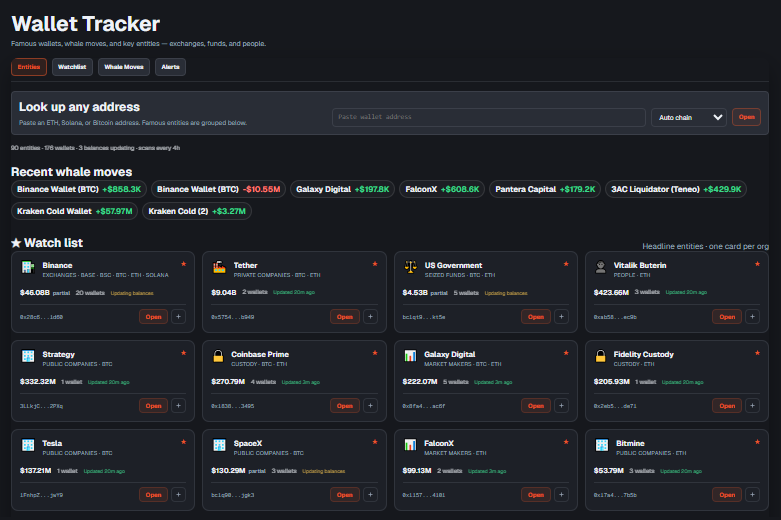This screenshot has width=781, height=520.
Task: Select Kraken Cold Wallet +$57.97M whale move
Action: (74, 211)
